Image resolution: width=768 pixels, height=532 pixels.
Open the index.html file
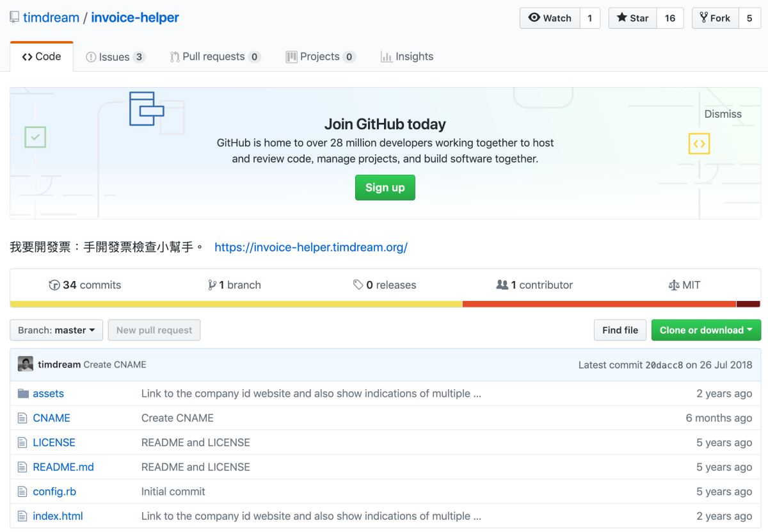coord(58,516)
